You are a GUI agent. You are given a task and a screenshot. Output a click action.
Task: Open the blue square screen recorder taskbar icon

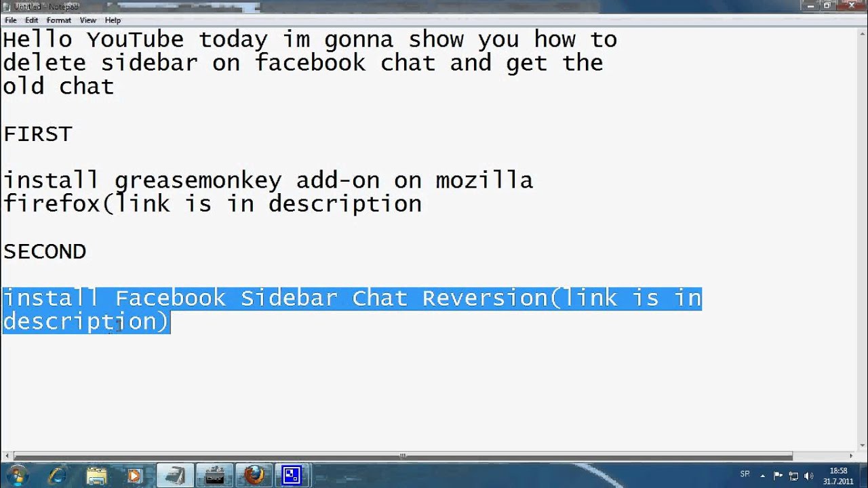[x=292, y=475]
